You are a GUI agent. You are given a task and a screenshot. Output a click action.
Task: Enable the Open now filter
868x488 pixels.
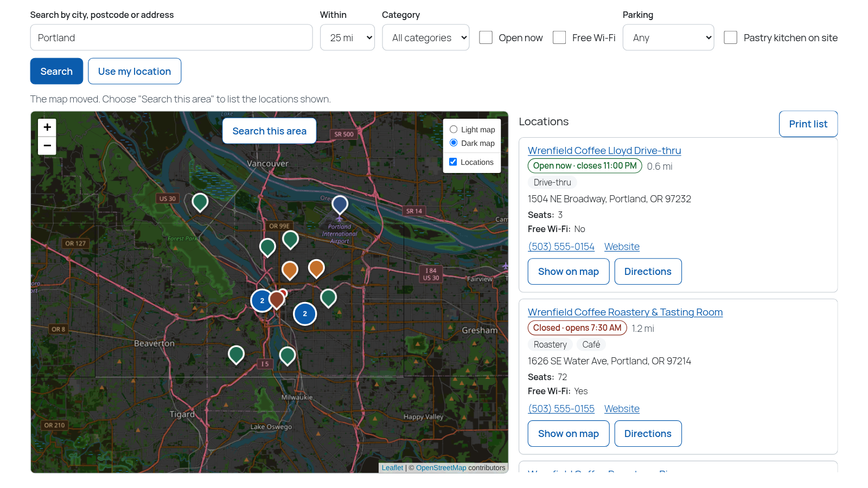486,37
